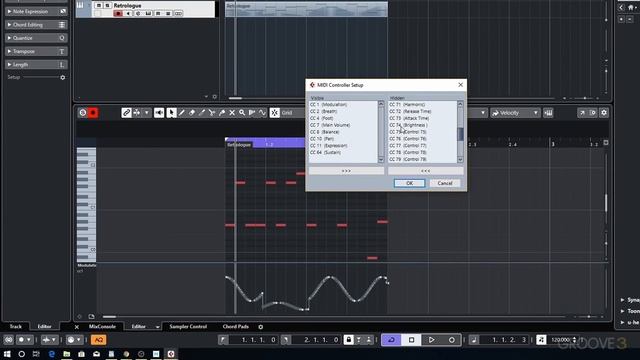Click the transport Play button
The width and height of the screenshot is (640, 360).
(x=431, y=340)
